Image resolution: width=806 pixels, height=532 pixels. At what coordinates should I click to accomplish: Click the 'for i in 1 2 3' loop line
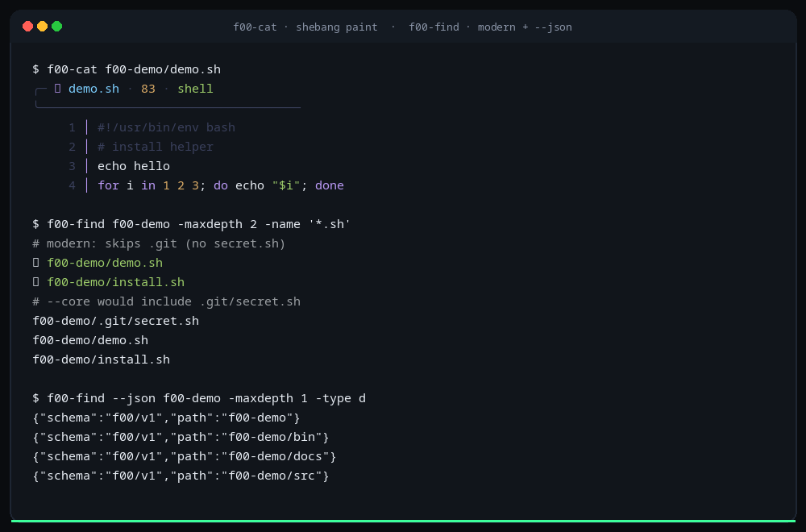point(221,185)
